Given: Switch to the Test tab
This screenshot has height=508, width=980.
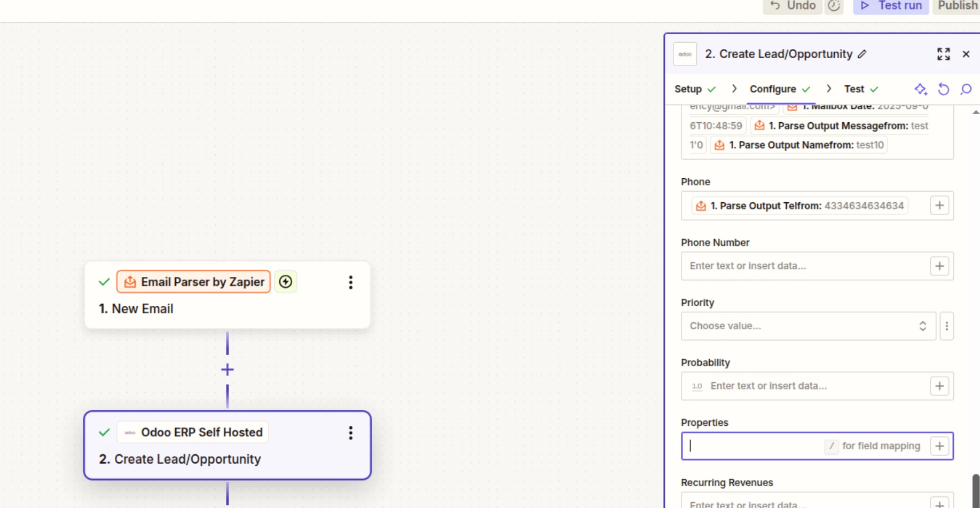Looking at the screenshot, I should (861, 89).
